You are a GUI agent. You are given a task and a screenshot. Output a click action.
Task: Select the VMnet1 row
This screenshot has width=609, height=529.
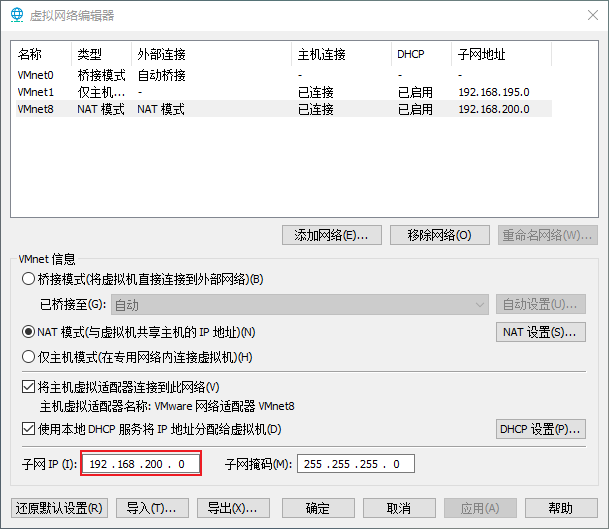284,92
